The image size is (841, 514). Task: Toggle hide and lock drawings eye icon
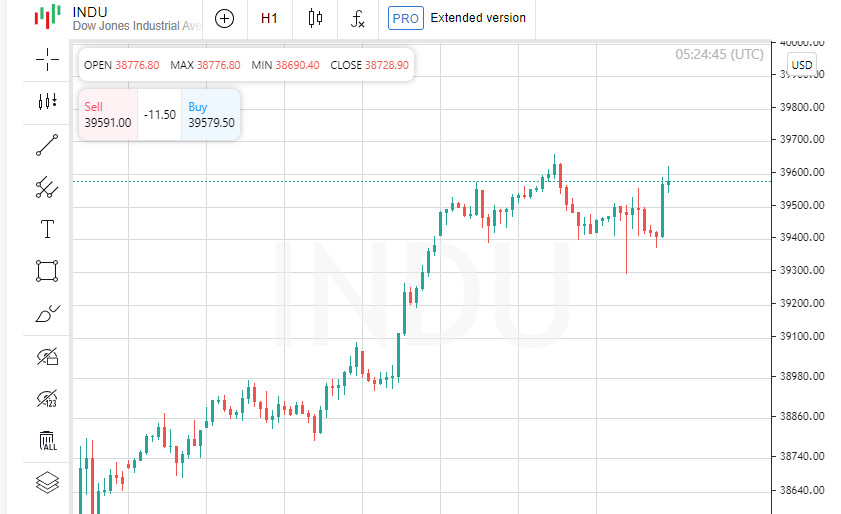tap(47, 357)
